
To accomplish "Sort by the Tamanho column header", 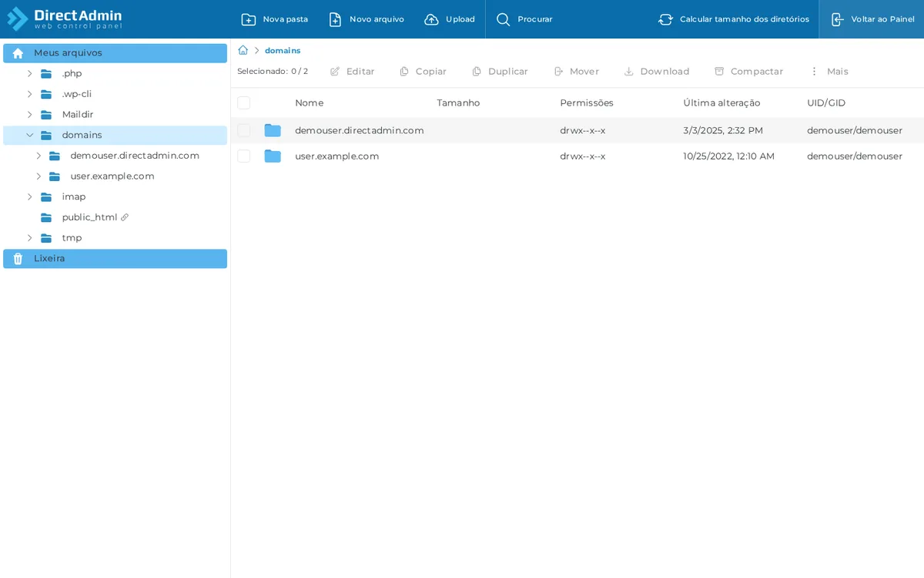I will 458,102.
